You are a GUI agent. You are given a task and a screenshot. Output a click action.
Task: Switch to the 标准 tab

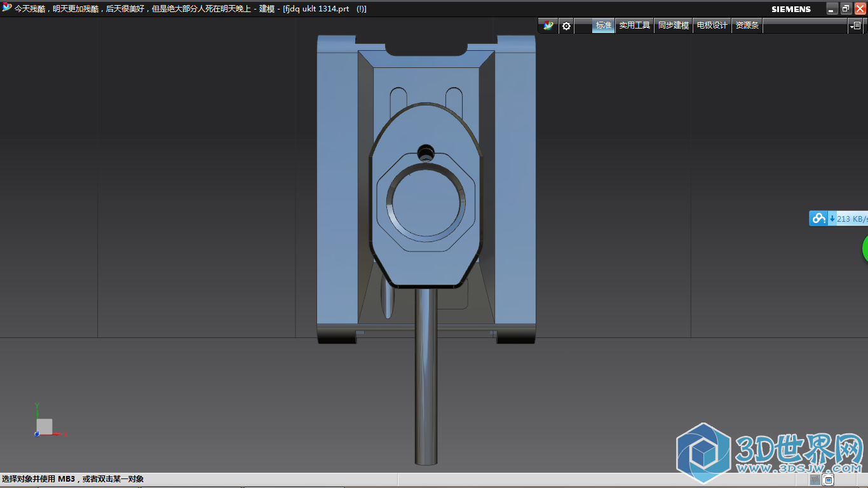tap(604, 25)
